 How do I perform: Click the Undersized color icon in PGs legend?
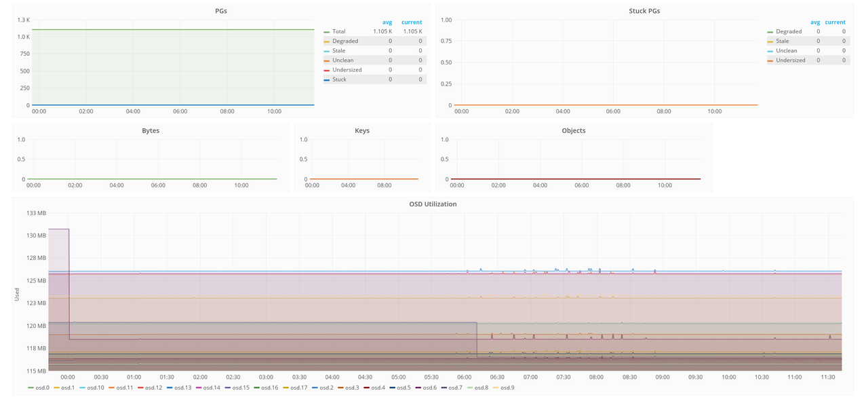pos(327,70)
